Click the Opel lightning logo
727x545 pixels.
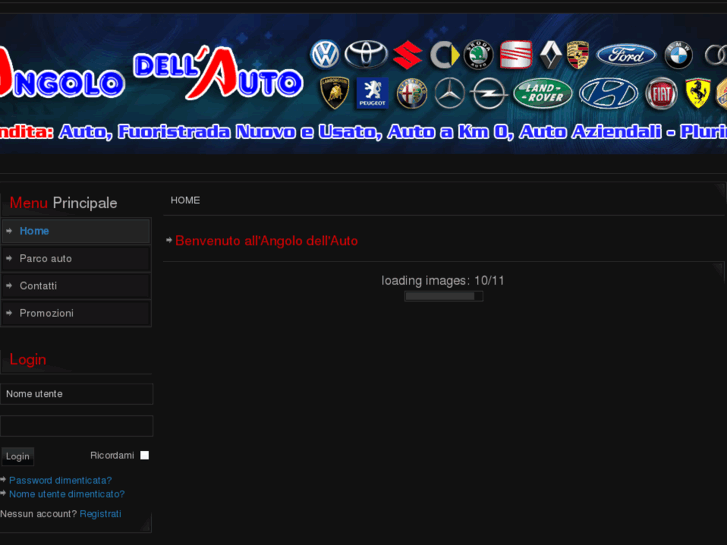tap(488, 93)
